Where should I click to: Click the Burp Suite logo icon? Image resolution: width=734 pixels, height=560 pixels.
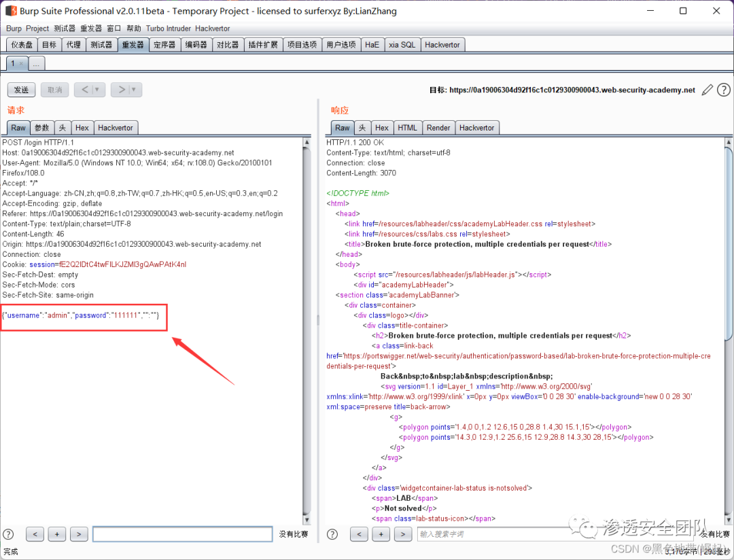point(11,10)
